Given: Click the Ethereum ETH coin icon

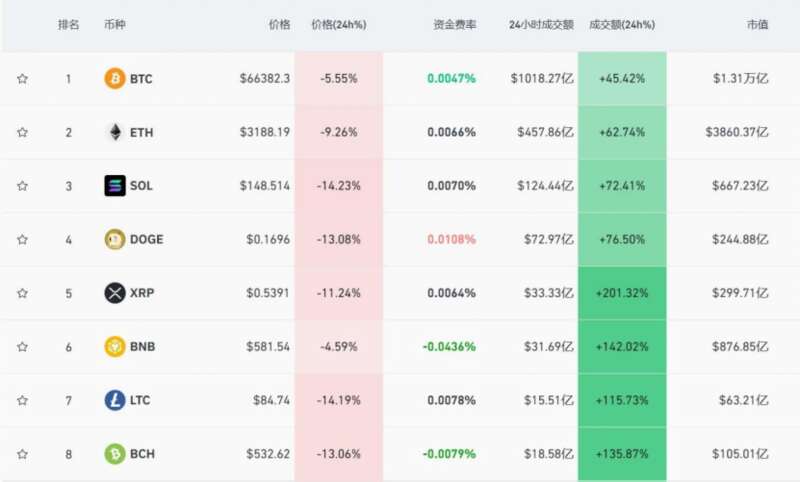Looking at the screenshot, I should pos(115,132).
